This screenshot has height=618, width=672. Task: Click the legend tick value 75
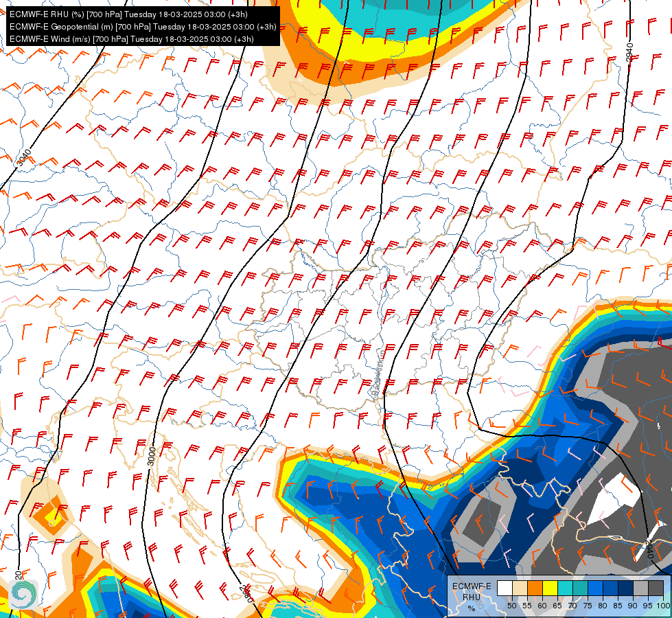coord(588,606)
